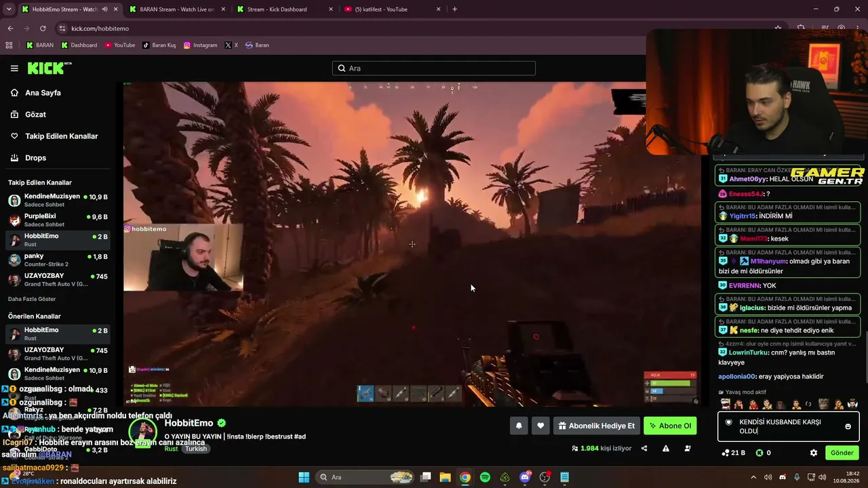Image resolution: width=868 pixels, height=488 pixels.
Task: Click the chat identity shield icon
Action: pos(729,422)
